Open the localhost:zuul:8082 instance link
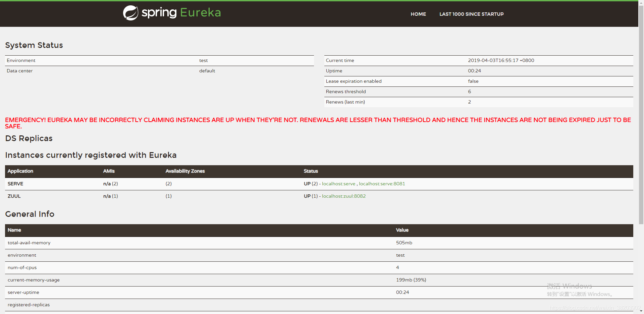 point(344,196)
